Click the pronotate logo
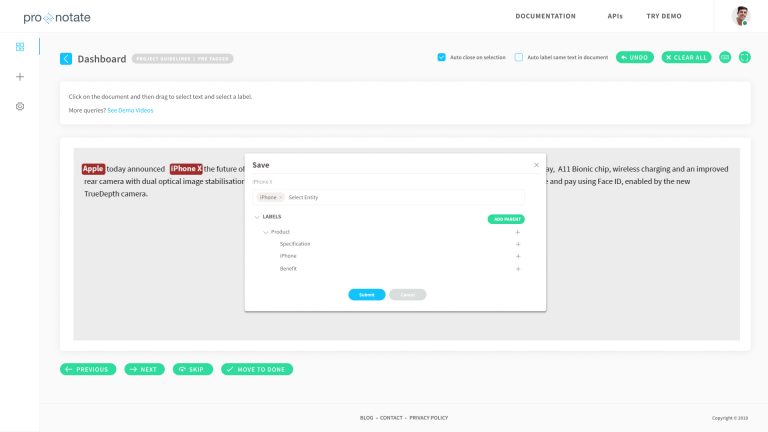Screen dimensions: 768x432 click(x=57, y=18)
